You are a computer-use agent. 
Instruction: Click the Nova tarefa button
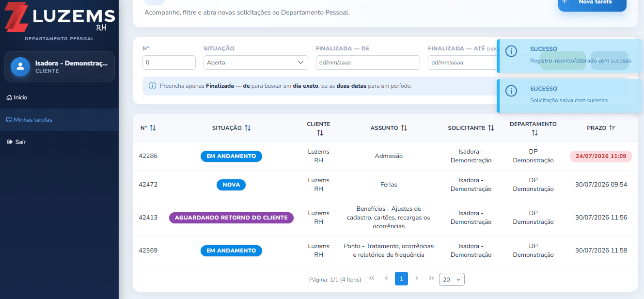[592, 4]
